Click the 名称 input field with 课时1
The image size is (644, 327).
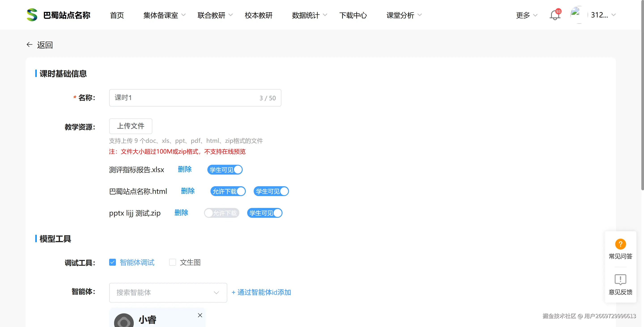[x=195, y=98]
